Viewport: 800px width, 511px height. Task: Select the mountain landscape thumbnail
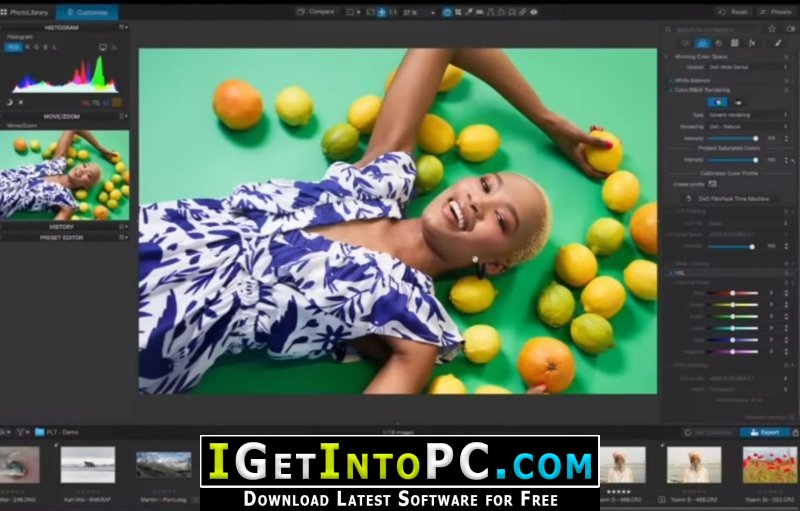point(164,465)
